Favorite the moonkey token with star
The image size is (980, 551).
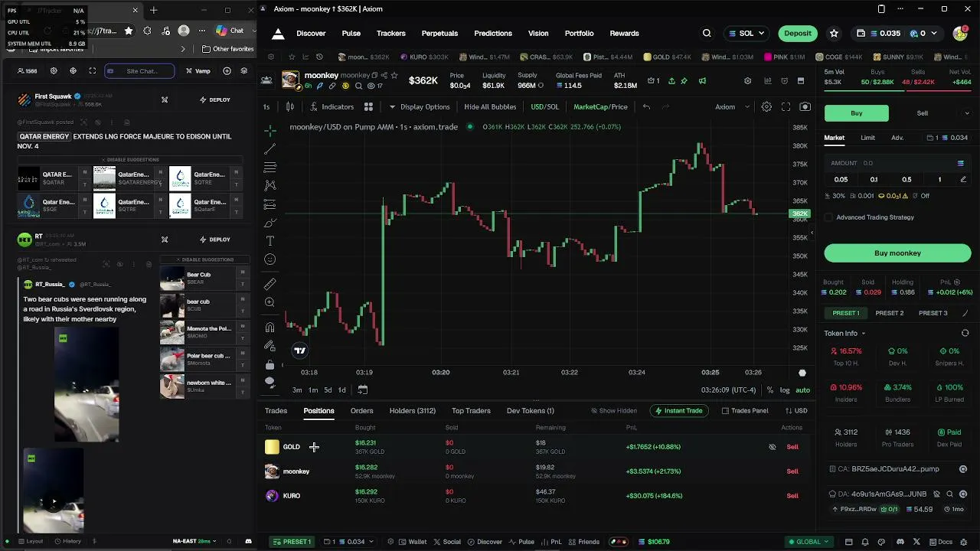pos(394,76)
